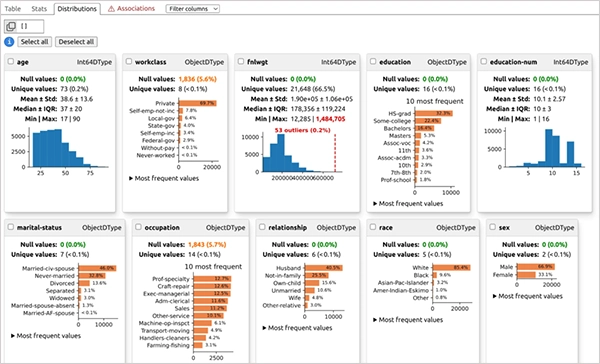Expand sex Most frequent values

tap(528, 296)
